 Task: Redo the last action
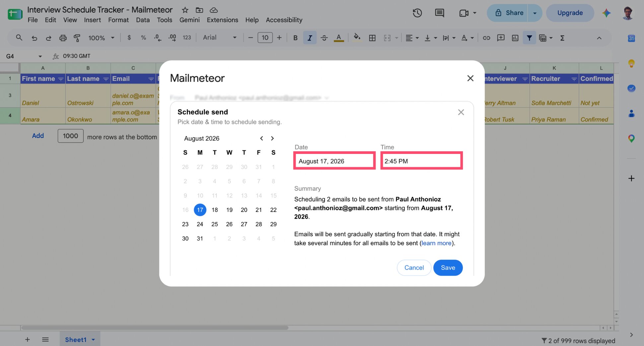point(48,38)
